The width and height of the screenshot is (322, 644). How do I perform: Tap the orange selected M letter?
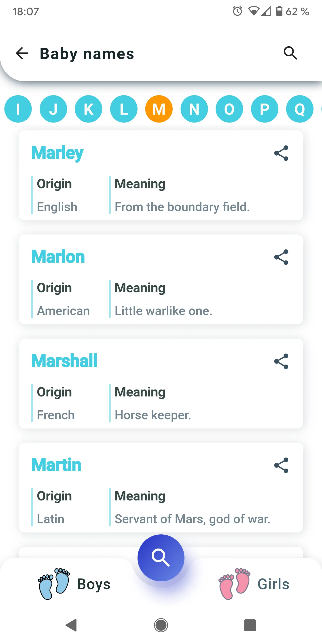(x=159, y=109)
